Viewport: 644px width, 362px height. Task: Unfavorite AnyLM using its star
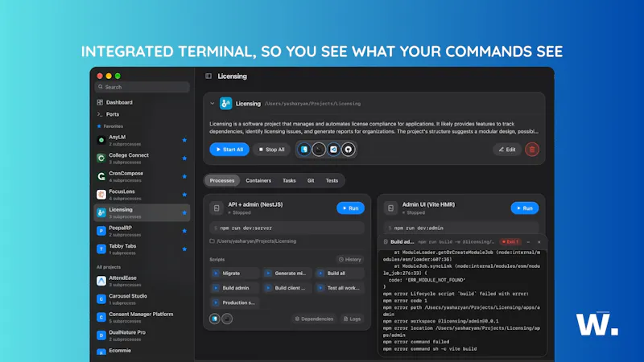(184, 140)
